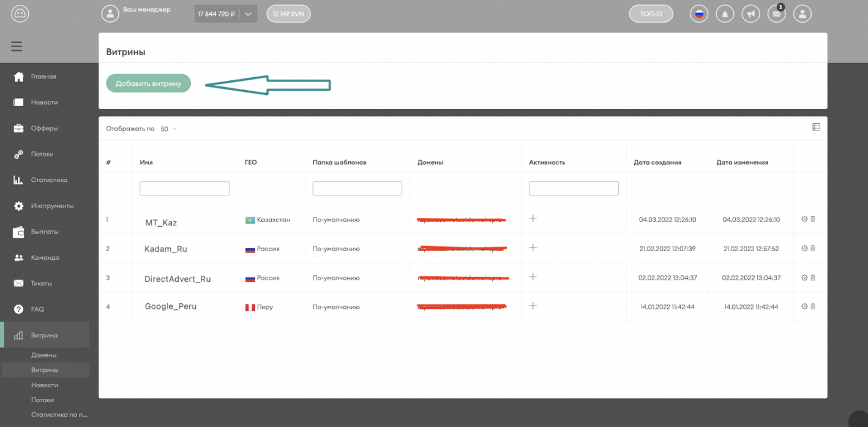Select Витрины submenu item
Screen dimensions: 868x427
[x=45, y=370]
